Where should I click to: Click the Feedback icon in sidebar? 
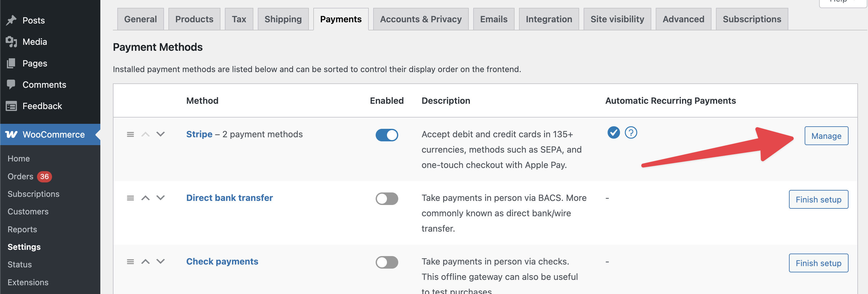[11, 106]
